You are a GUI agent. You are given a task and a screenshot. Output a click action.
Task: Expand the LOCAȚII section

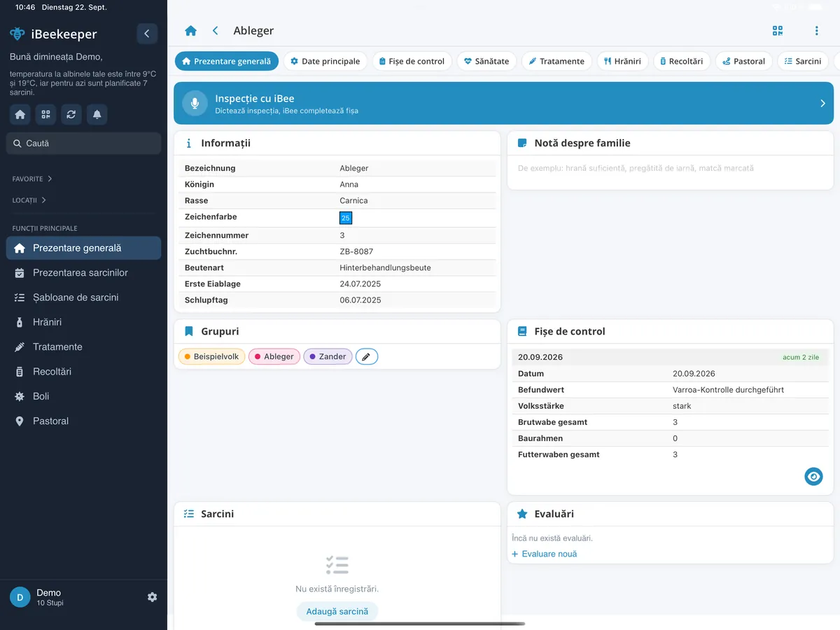click(x=29, y=200)
